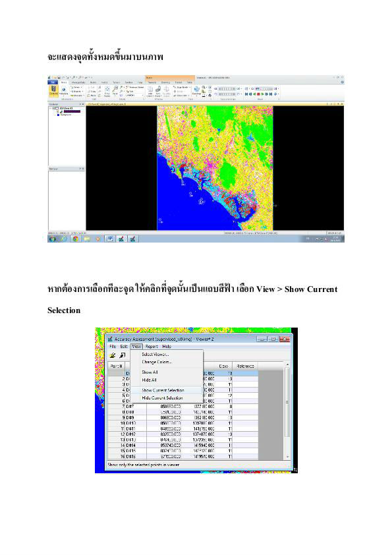Screen dimensions: 392x555
Task: Toggle the 2D View #1 checkbox in Contents
Action: pyautogui.click(x=56, y=108)
